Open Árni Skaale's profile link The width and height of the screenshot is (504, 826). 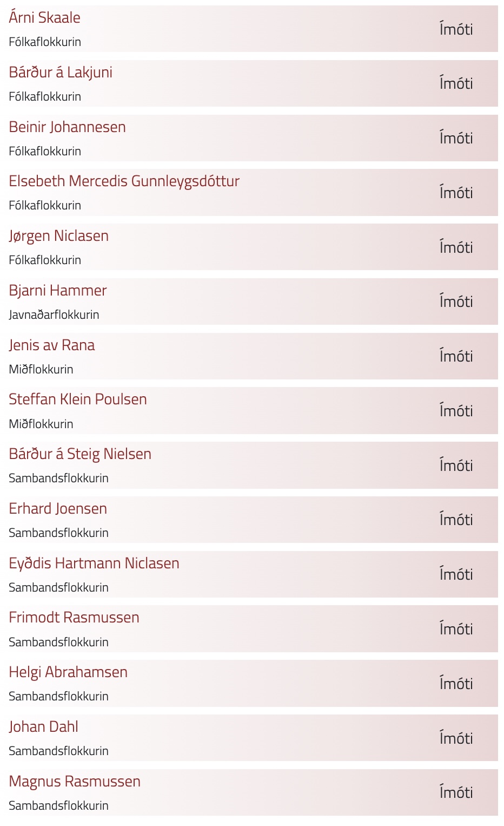(x=44, y=18)
